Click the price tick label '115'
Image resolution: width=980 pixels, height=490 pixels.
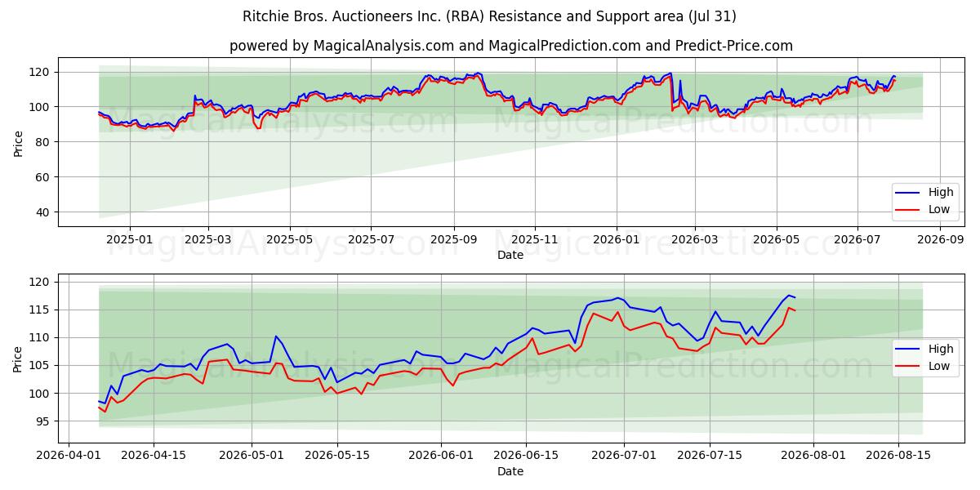click(40, 310)
